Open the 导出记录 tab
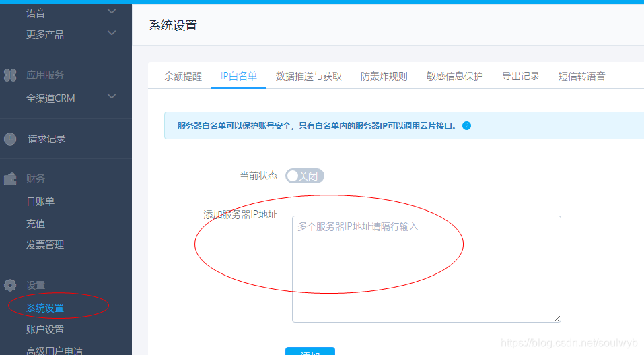The width and height of the screenshot is (644, 355). tap(520, 77)
